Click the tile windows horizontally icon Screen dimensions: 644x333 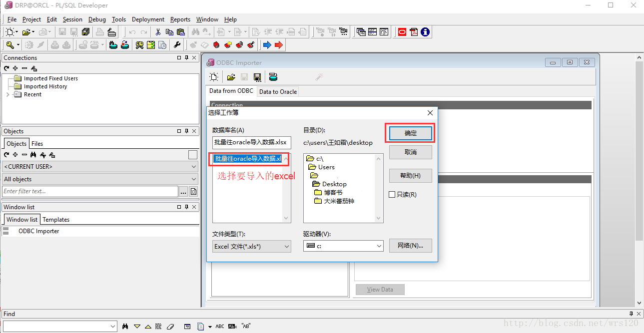point(372,32)
